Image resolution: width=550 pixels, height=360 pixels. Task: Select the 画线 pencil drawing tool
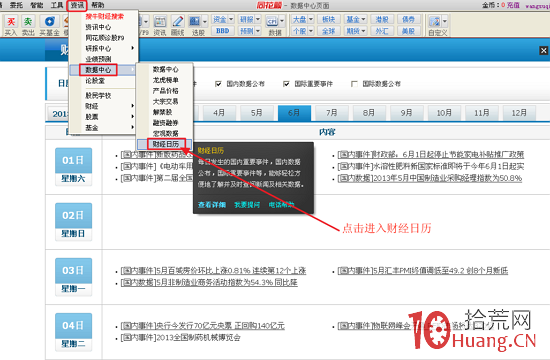tap(178, 25)
